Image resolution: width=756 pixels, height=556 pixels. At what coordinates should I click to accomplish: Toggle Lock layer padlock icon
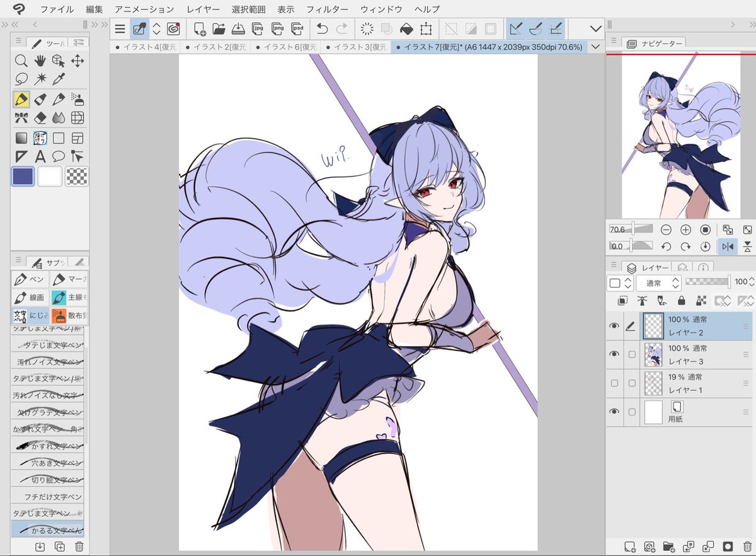(681, 301)
